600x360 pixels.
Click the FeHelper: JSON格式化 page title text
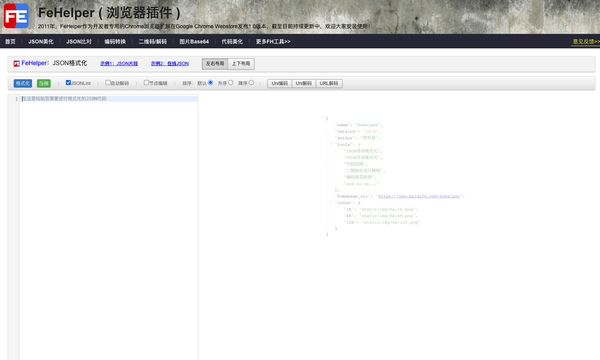[x=54, y=63]
